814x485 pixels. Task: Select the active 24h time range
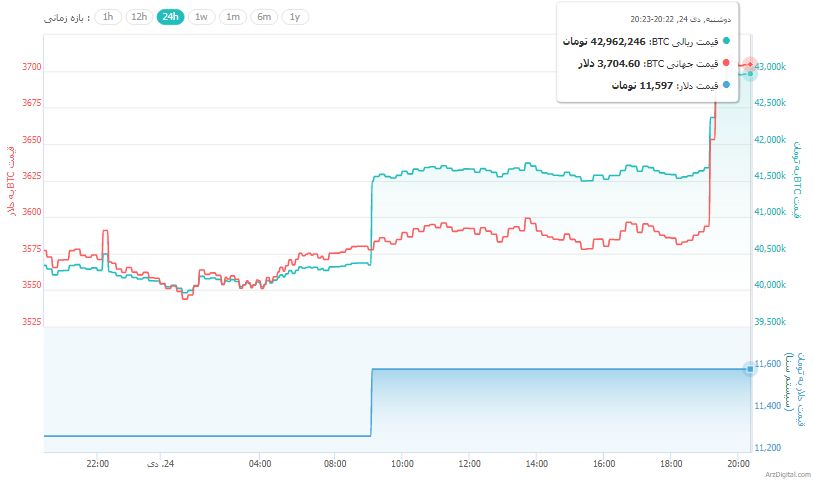(170, 17)
